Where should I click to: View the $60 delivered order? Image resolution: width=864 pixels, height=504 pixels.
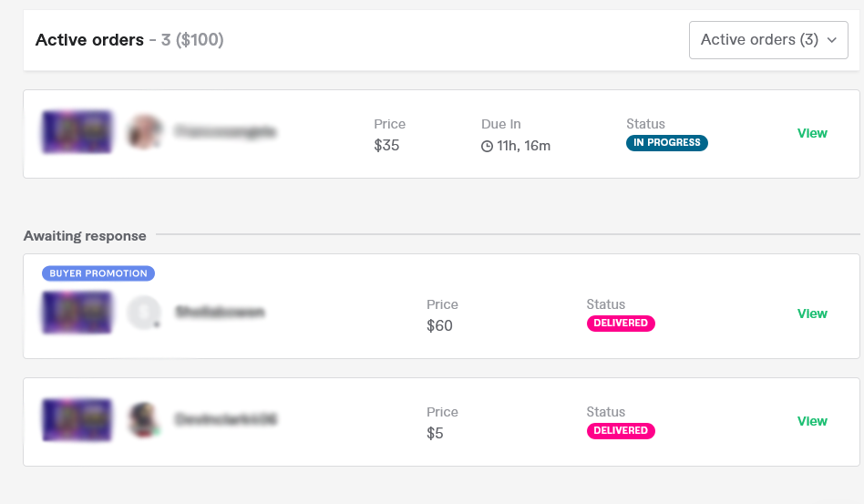(x=811, y=314)
